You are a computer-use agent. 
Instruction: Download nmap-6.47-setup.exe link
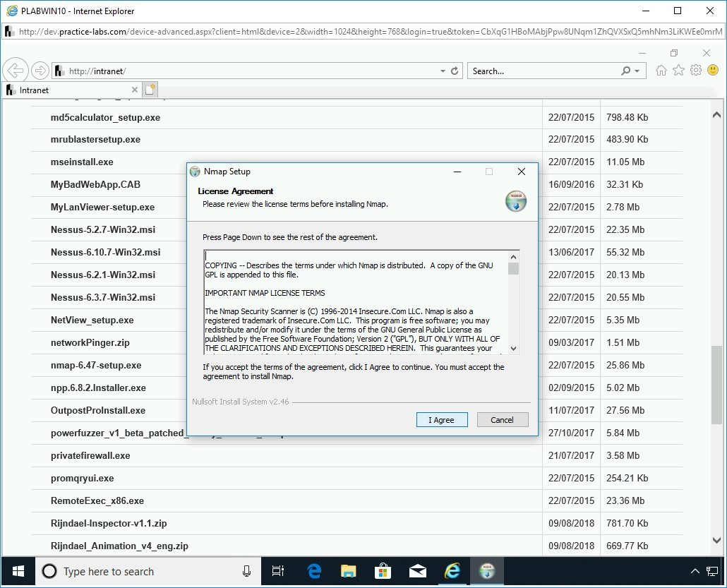(x=96, y=365)
